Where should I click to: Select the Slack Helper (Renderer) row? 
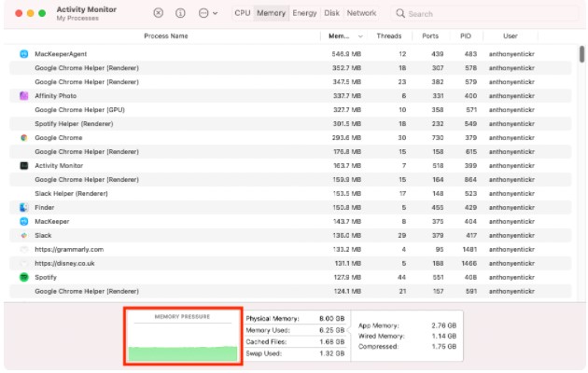(x=290, y=194)
